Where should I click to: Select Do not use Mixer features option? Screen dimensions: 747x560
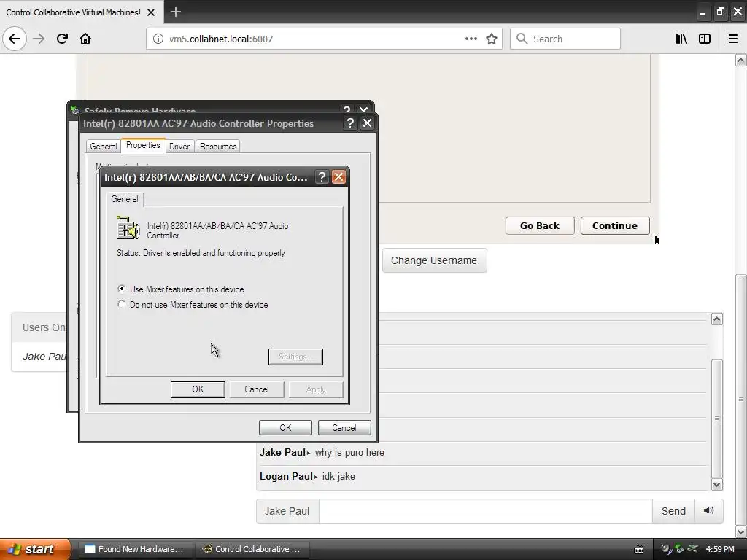[193, 305]
